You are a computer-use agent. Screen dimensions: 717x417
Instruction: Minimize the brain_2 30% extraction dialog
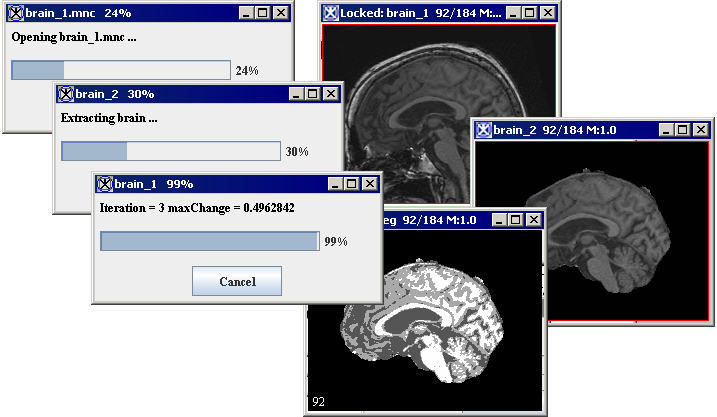296,94
